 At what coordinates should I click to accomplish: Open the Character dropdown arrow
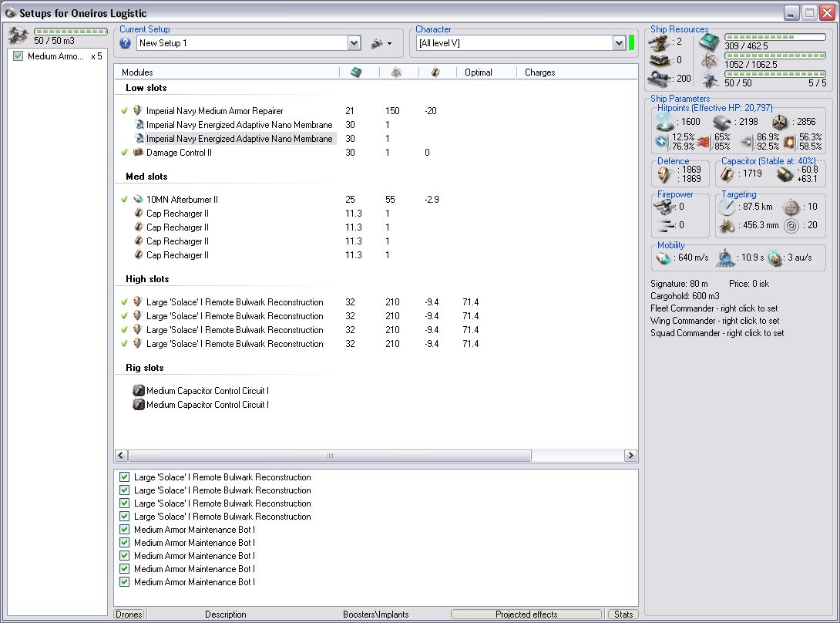(619, 43)
